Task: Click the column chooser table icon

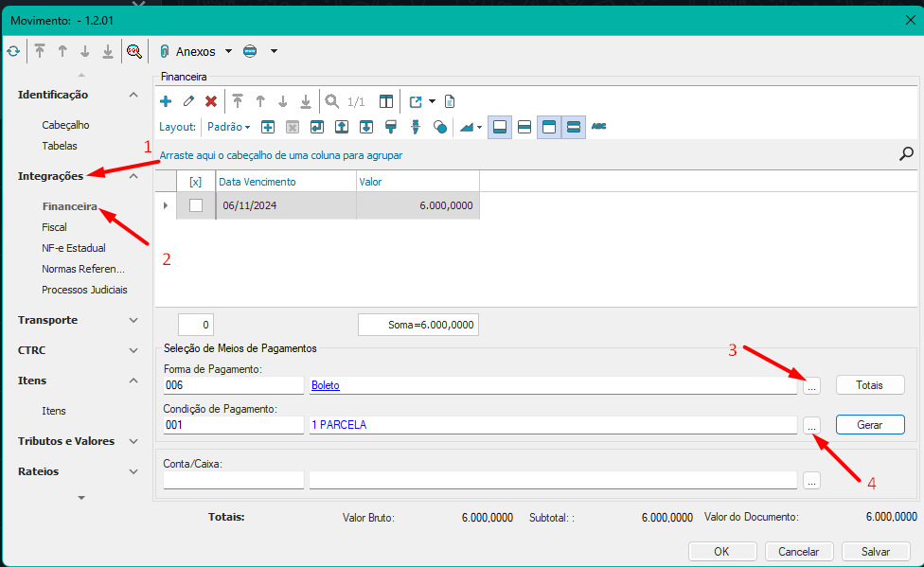Action: 386,101
